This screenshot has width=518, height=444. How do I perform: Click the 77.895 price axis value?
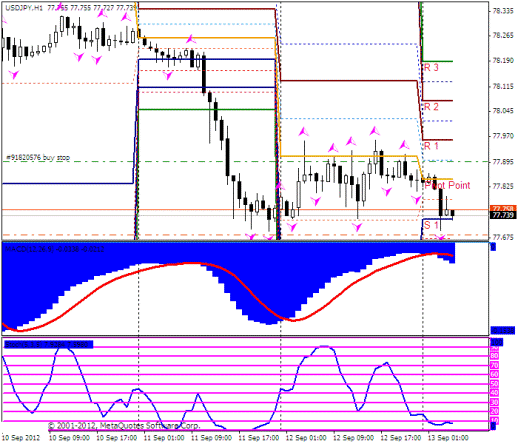click(x=502, y=162)
